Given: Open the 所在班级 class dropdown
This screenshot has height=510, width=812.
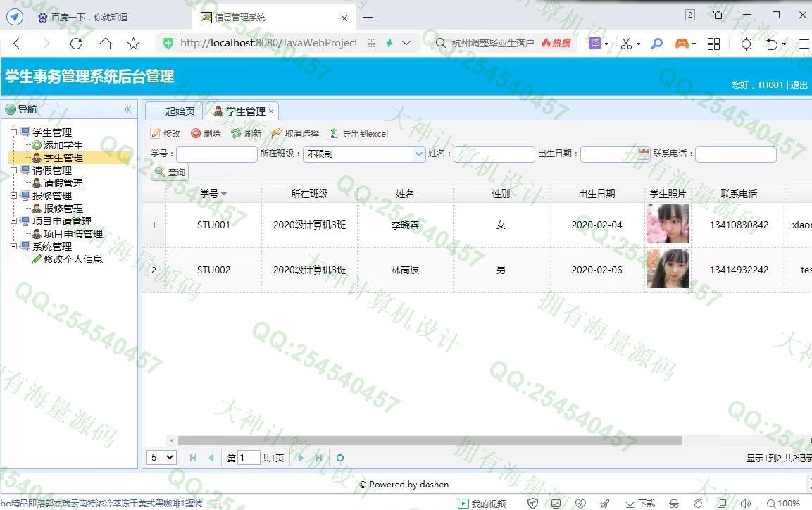Looking at the screenshot, I should [419, 154].
